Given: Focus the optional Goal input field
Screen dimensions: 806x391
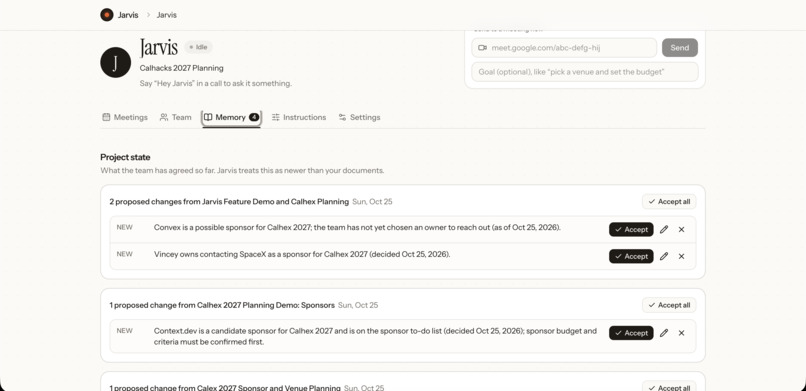Looking at the screenshot, I should [585, 72].
